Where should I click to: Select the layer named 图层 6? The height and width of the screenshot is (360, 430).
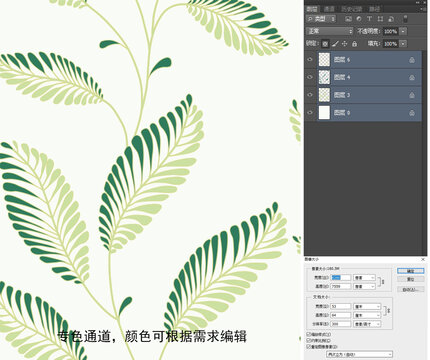point(342,60)
